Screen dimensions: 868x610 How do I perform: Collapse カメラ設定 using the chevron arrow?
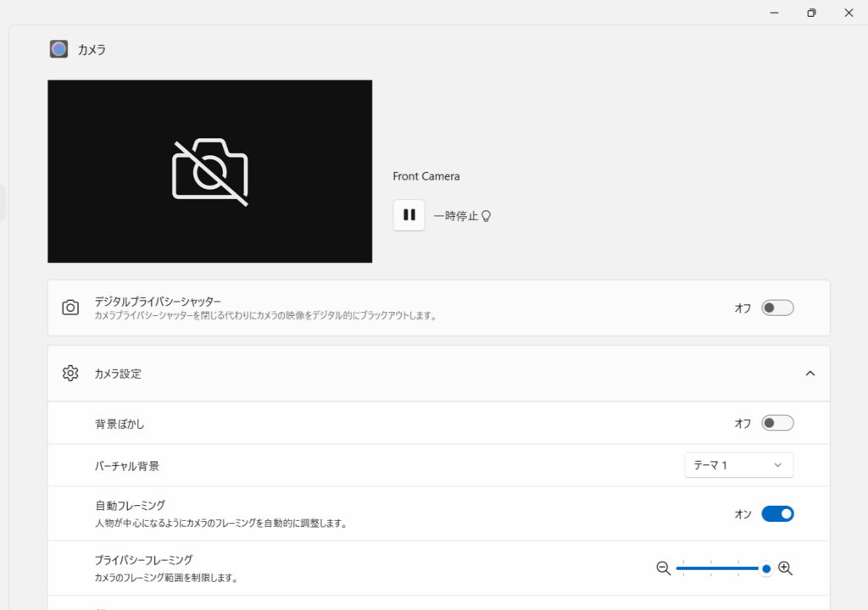coord(810,373)
